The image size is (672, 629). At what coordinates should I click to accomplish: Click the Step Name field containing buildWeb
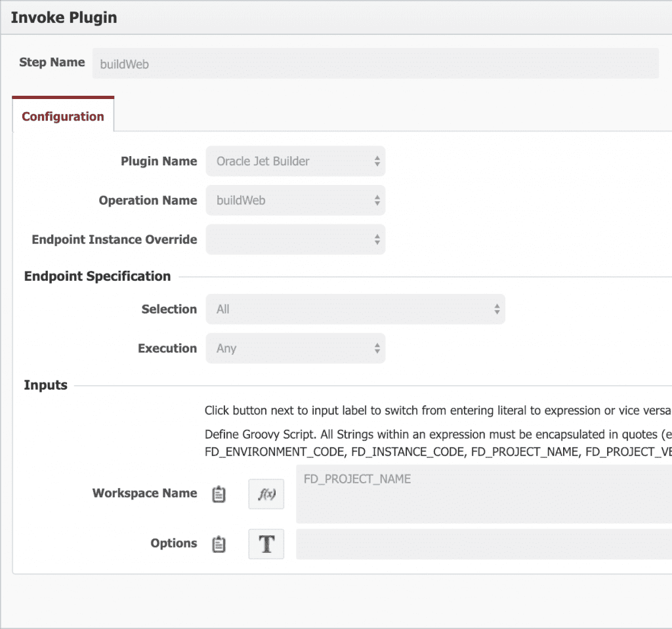point(375,64)
